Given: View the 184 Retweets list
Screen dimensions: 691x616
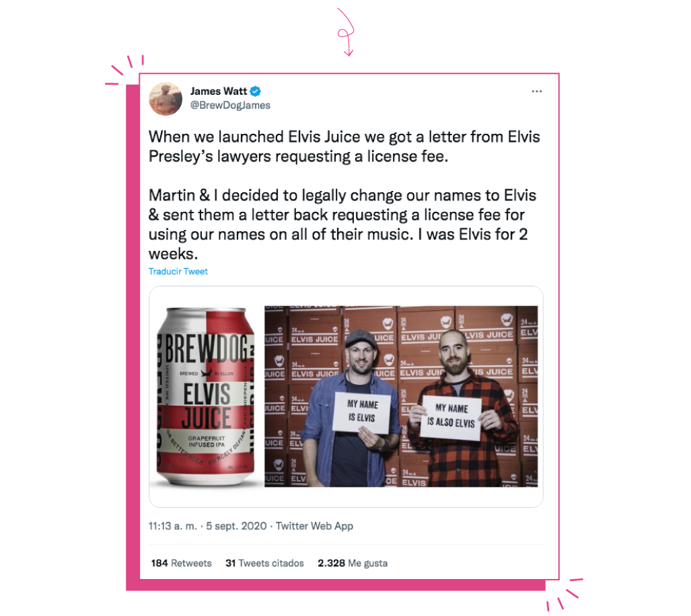Looking at the screenshot, I should pyautogui.click(x=181, y=563).
